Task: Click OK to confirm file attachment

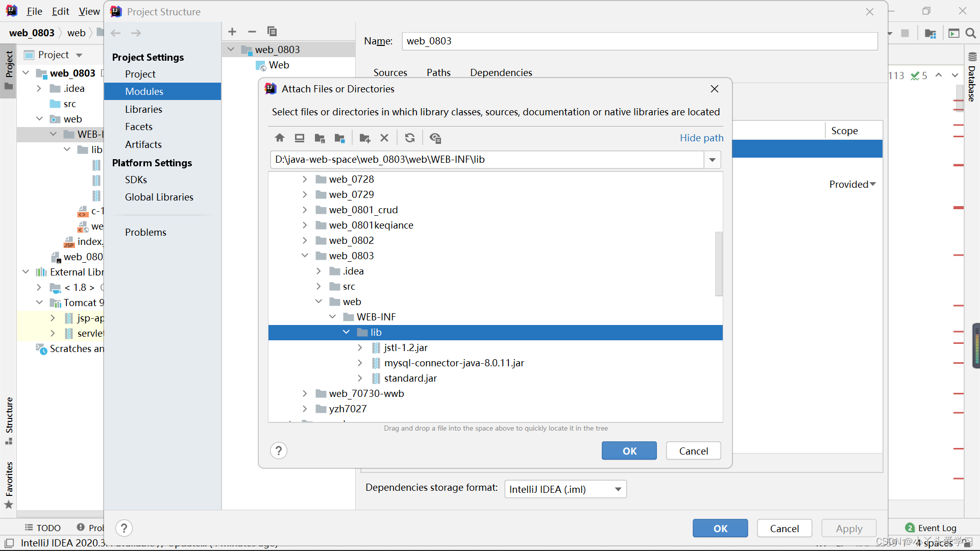Action: tap(629, 450)
